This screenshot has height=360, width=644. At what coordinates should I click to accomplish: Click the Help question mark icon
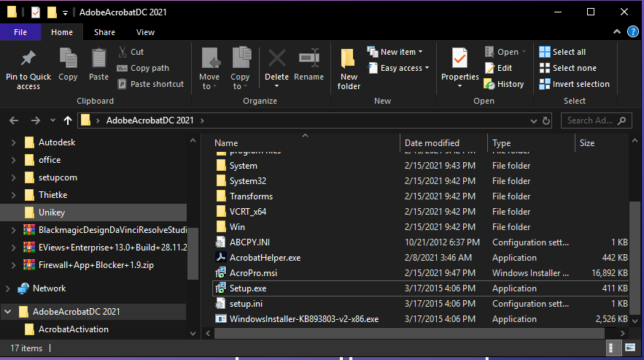pyautogui.click(x=633, y=31)
